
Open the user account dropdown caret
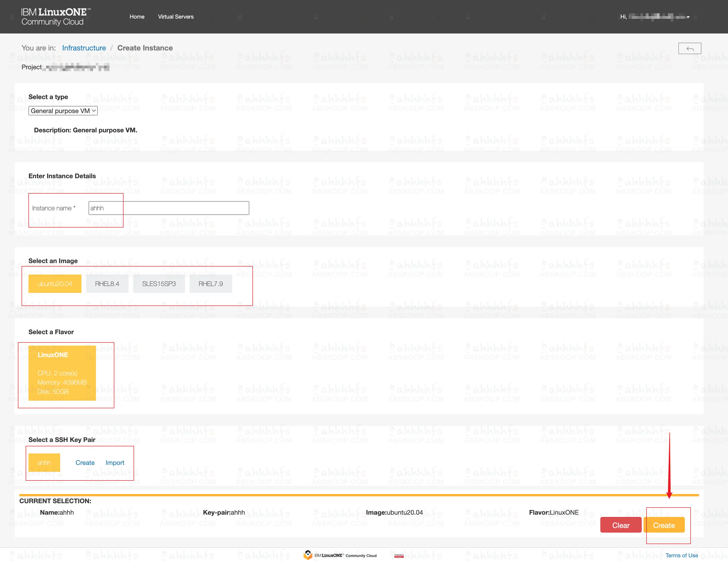(x=688, y=17)
